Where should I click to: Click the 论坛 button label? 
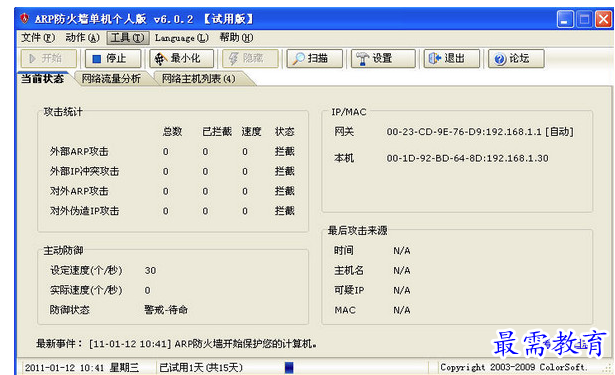pyautogui.click(x=519, y=58)
